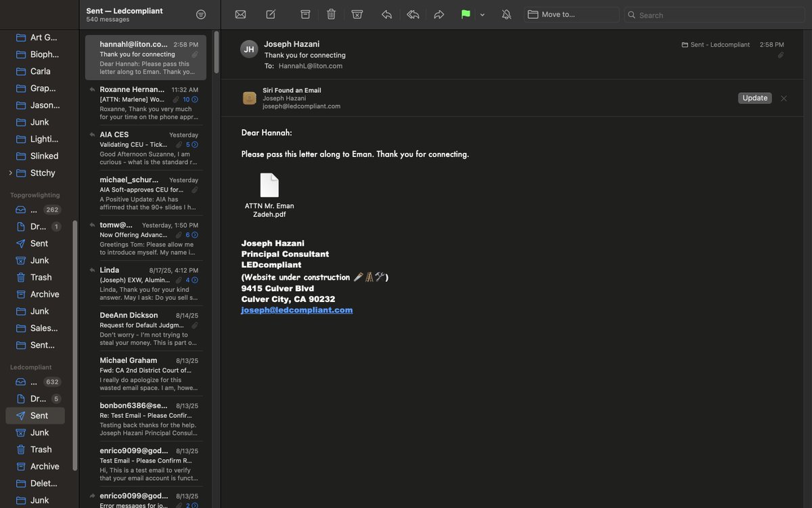This screenshot has width=812, height=508.
Task: Click the sidebar vertical scrollbar
Action: pos(75,345)
